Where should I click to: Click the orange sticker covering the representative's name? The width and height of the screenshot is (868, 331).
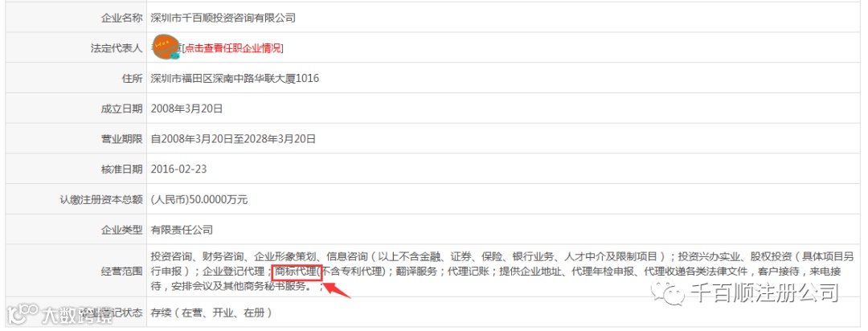click(163, 47)
